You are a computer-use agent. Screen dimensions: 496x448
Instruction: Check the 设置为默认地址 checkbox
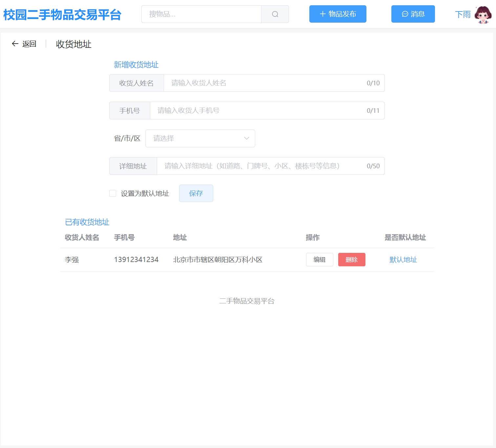click(113, 193)
